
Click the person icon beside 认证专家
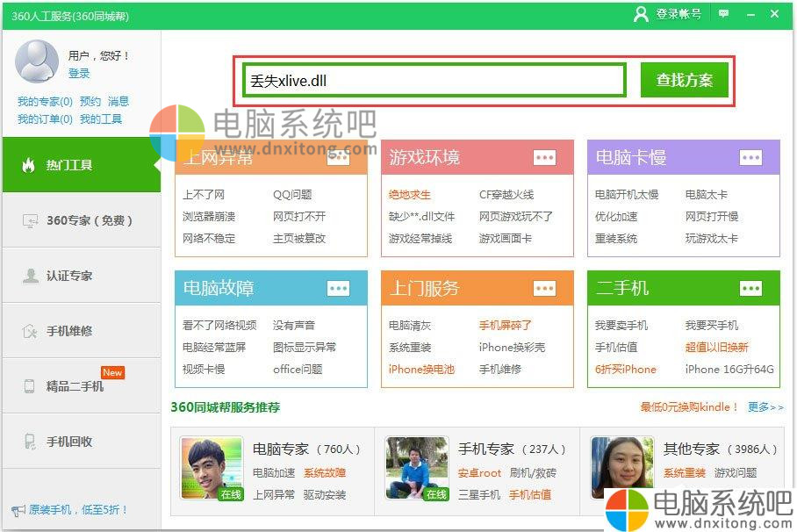(31, 276)
